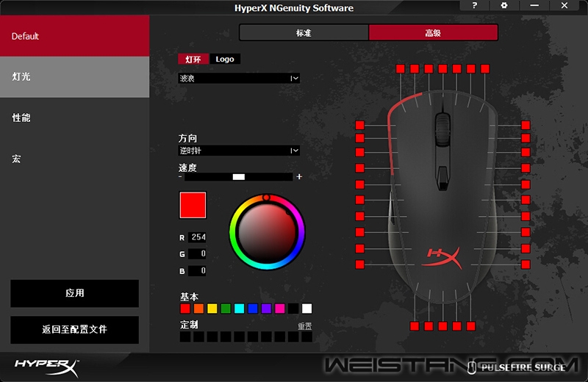Click 重置 to reset custom colors
588x382 pixels.
point(304,326)
